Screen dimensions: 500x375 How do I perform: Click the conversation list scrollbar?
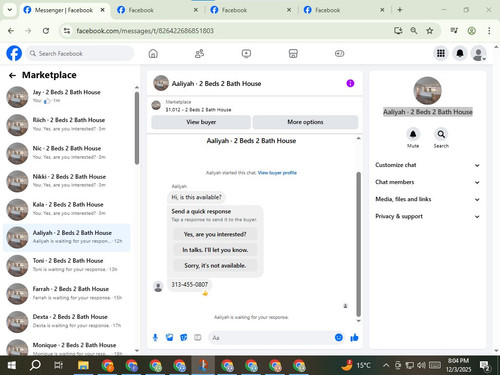(x=137, y=128)
